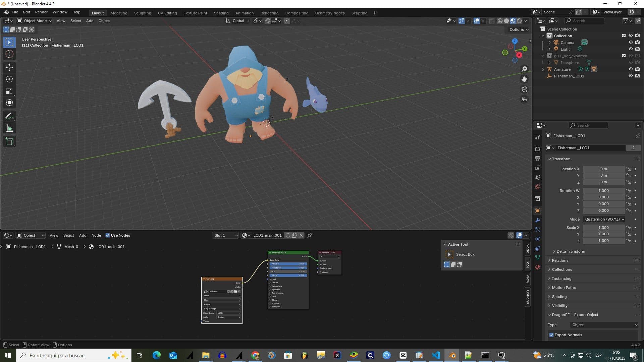Click the Add Cube tool icon
The width and height of the screenshot is (644, 362).
(x=9, y=141)
